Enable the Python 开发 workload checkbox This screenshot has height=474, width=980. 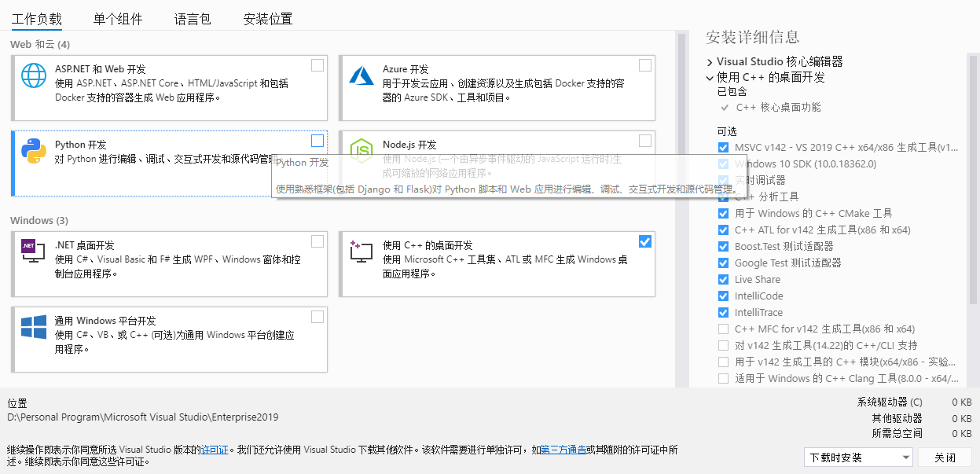click(317, 141)
